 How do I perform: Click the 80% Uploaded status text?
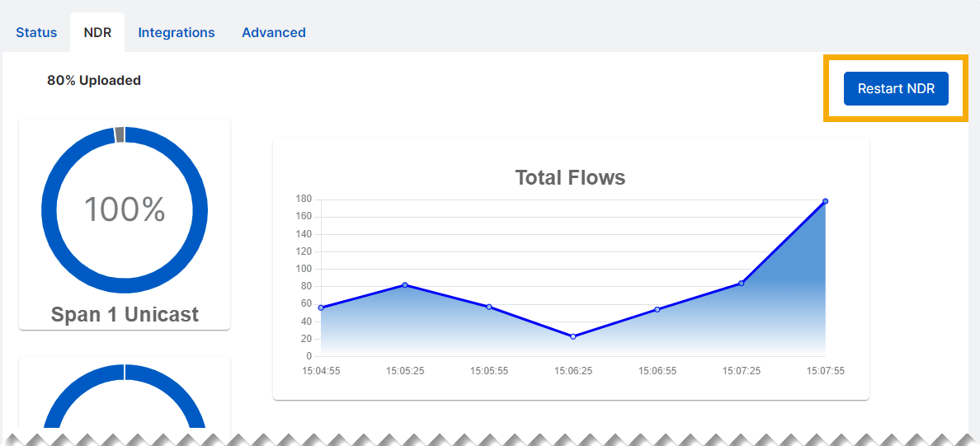[x=94, y=81]
